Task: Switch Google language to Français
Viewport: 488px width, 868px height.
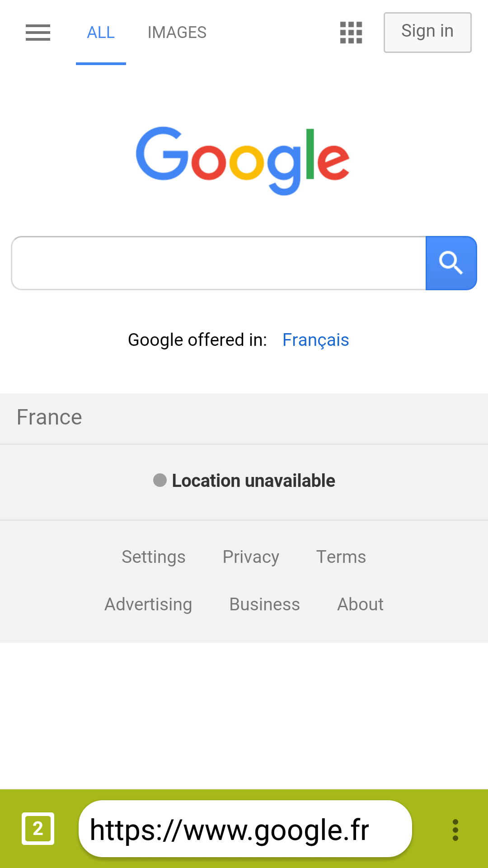Action: (x=315, y=340)
